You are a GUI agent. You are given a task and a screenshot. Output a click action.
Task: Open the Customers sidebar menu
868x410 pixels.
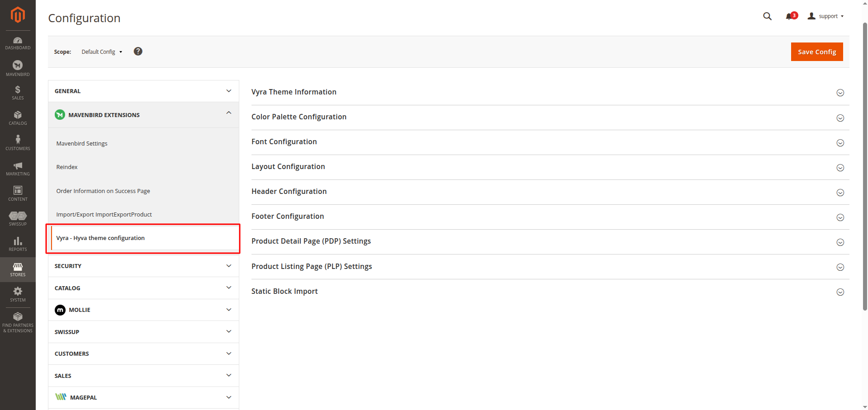click(x=18, y=143)
